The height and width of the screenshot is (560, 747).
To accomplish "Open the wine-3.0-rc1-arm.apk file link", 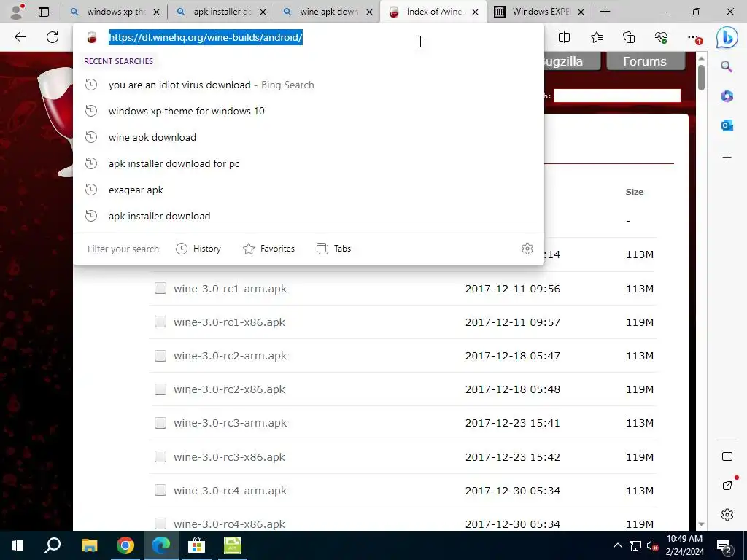I will 230,289.
